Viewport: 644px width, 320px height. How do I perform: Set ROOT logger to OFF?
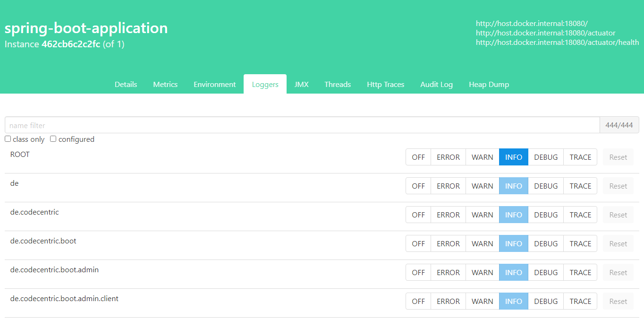click(x=418, y=157)
